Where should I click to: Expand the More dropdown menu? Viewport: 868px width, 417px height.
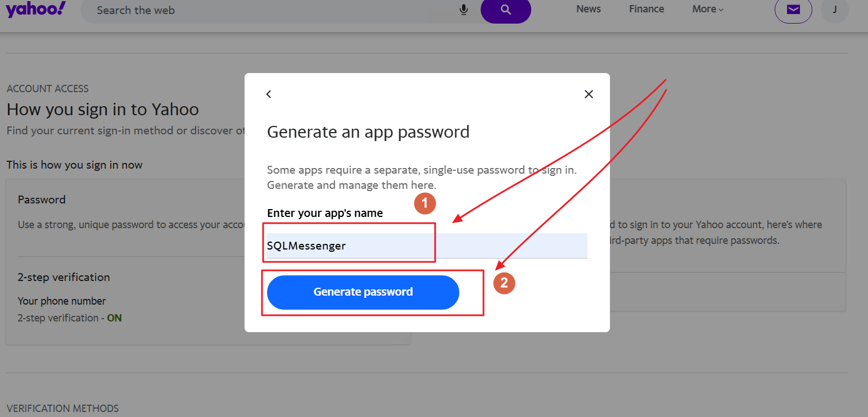[x=708, y=9]
